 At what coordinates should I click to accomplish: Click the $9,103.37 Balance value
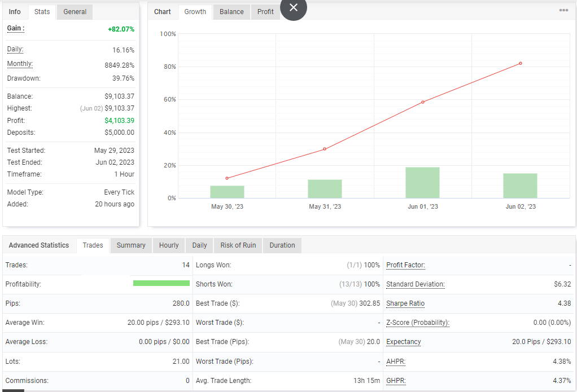[120, 96]
